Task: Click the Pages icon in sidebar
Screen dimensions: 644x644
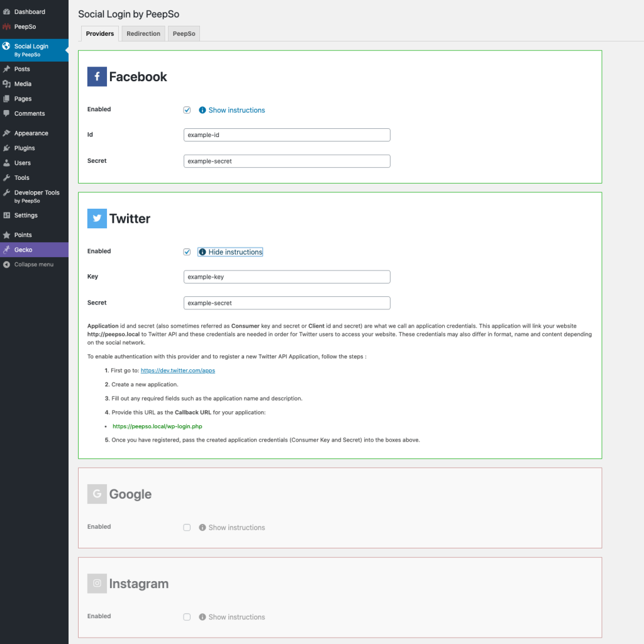Action: 6,99
